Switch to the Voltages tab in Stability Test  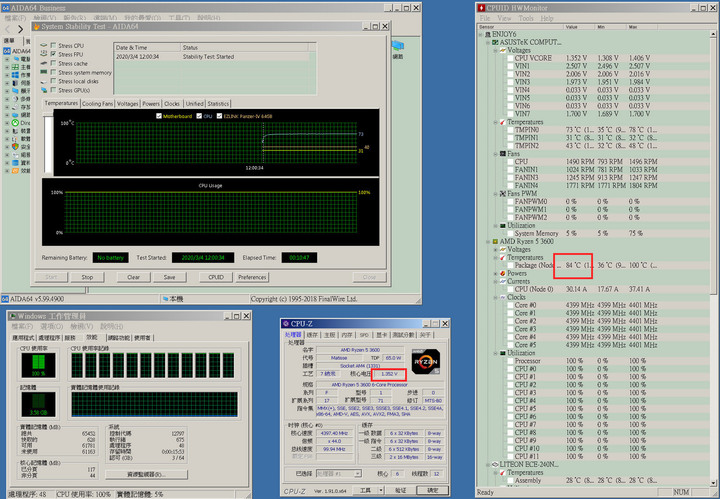point(127,104)
